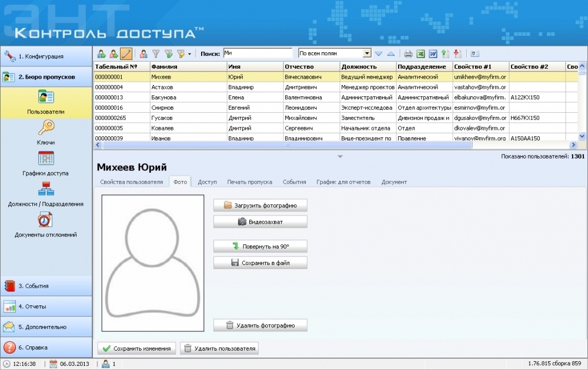The image size is (588, 370).
Task: Export the user list to Excel
Action: point(420,53)
